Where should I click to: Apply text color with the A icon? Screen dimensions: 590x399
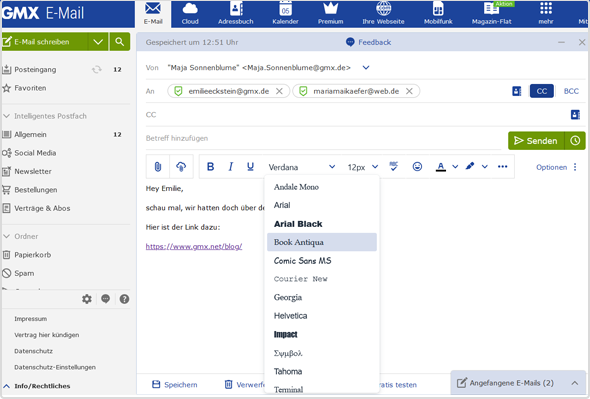click(441, 166)
